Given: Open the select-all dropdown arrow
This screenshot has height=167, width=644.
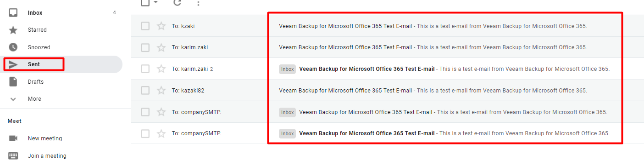Looking at the screenshot, I should 155,2.
